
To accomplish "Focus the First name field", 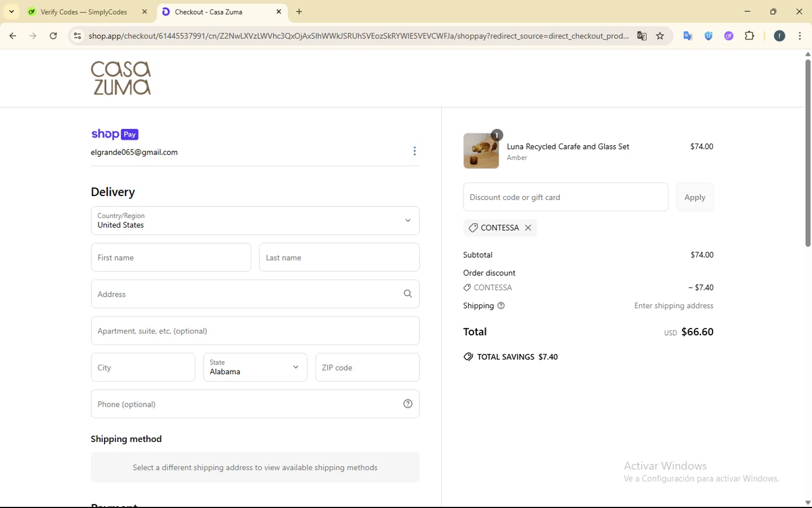I will 171,257.
